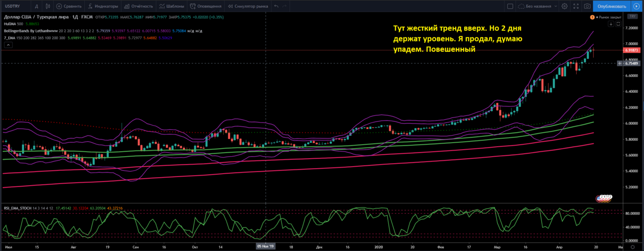This screenshot has width=644, height=251.
Task: Open the time axis settings gear
Action: coord(633,247)
